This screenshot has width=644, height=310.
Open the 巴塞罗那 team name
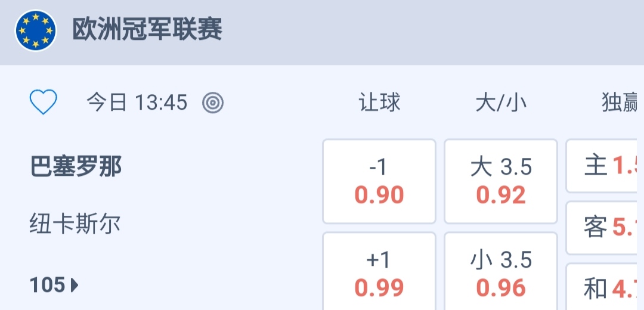[76, 166]
